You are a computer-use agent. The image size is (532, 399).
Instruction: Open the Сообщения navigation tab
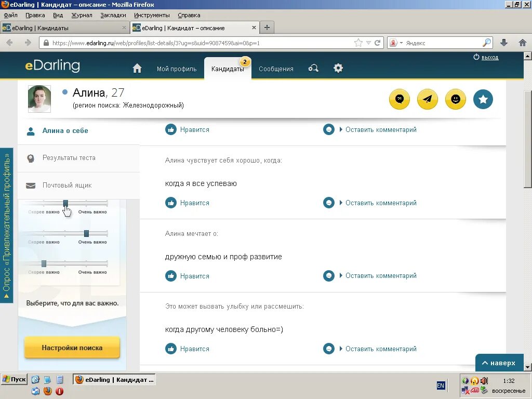point(276,69)
